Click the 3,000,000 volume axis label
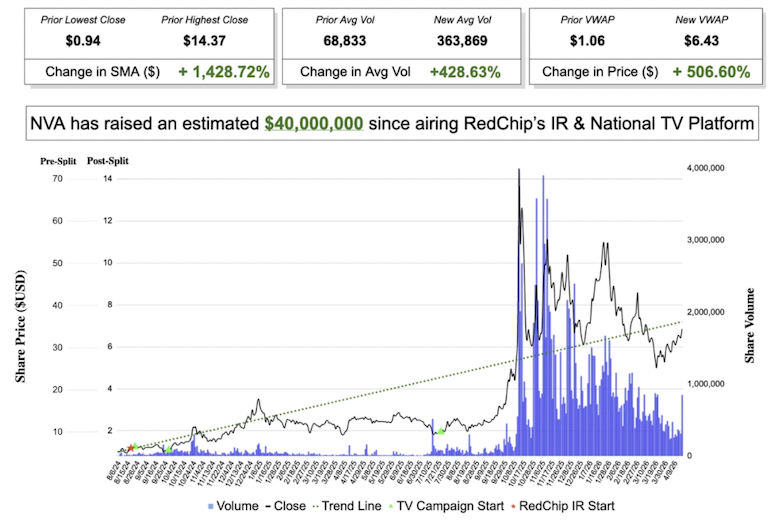The width and height of the screenshot is (769, 522). (706, 240)
